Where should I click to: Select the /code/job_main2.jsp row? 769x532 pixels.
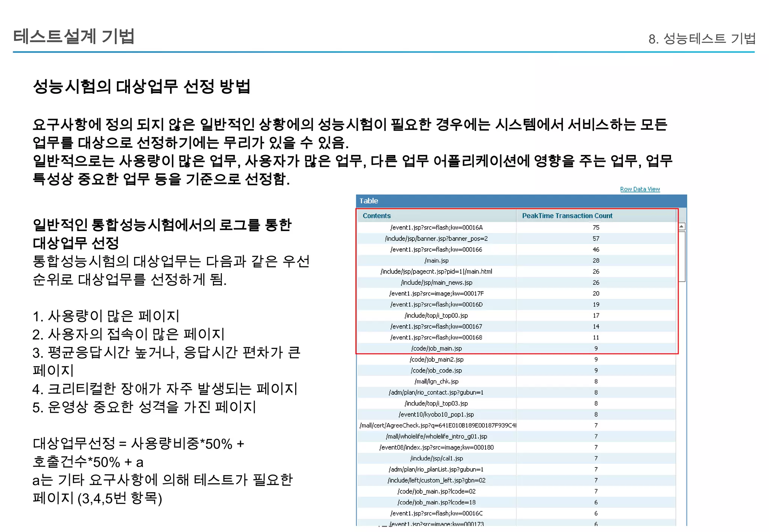pos(517,359)
